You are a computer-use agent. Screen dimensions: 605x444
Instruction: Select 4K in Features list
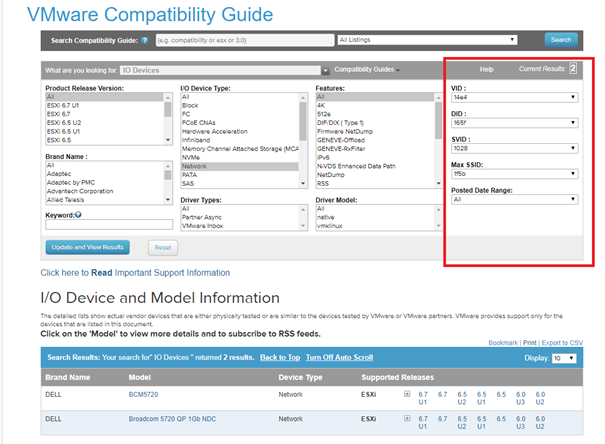pyautogui.click(x=375, y=105)
